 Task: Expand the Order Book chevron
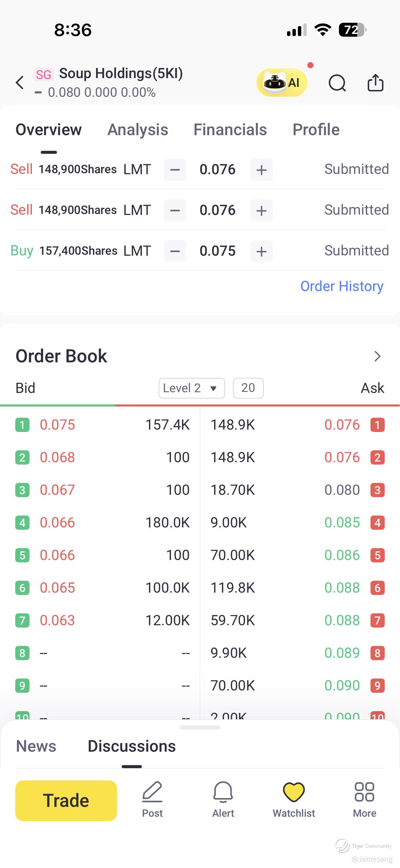point(377,356)
